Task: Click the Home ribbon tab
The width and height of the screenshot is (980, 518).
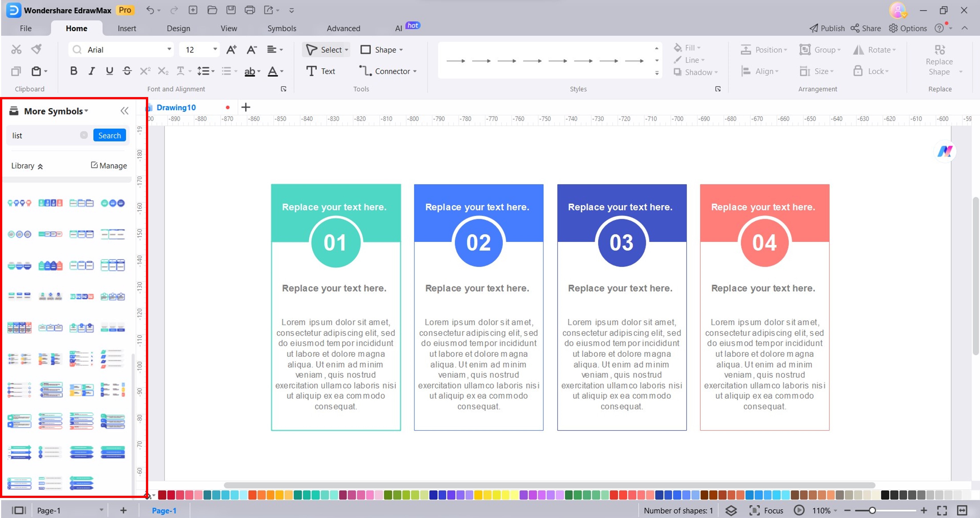Action: 77,28
